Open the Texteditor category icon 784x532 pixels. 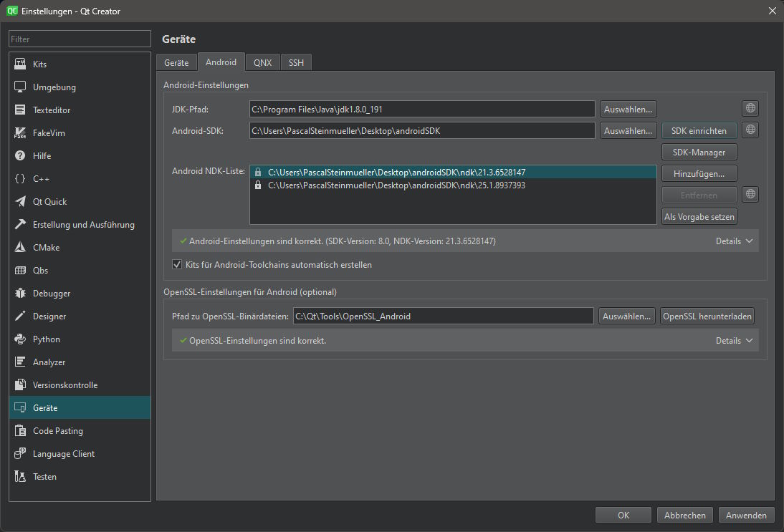click(20, 110)
